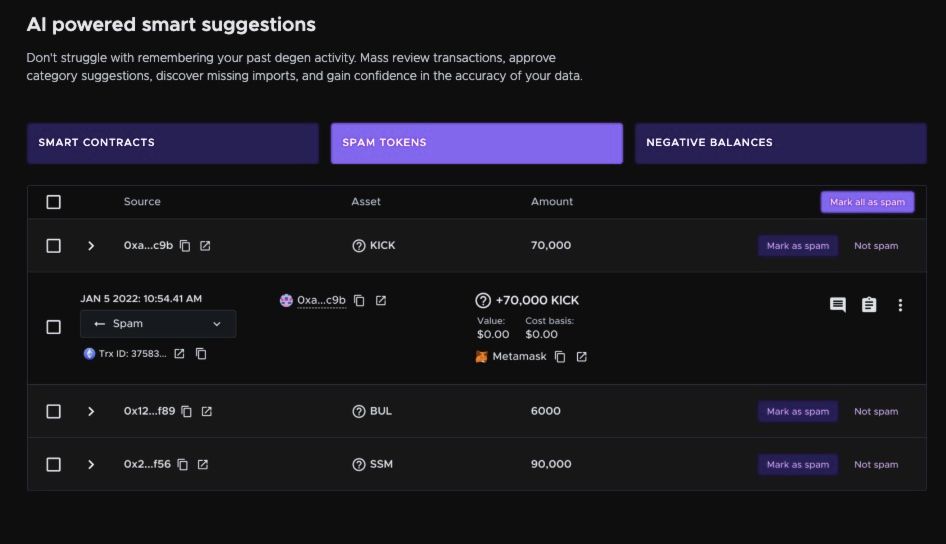Copy the 0xa...c9b source address in KICK row
This screenshot has width=946, height=544.
(x=185, y=246)
